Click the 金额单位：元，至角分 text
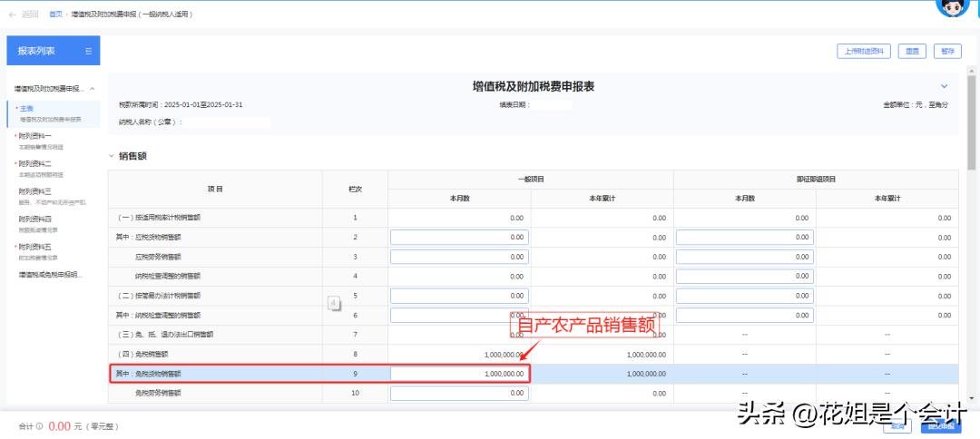Screen dimensions: 980x439 (x=915, y=105)
